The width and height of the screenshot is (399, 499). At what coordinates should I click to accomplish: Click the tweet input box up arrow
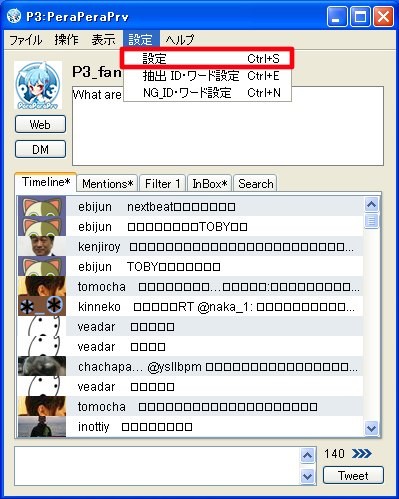(x=307, y=455)
